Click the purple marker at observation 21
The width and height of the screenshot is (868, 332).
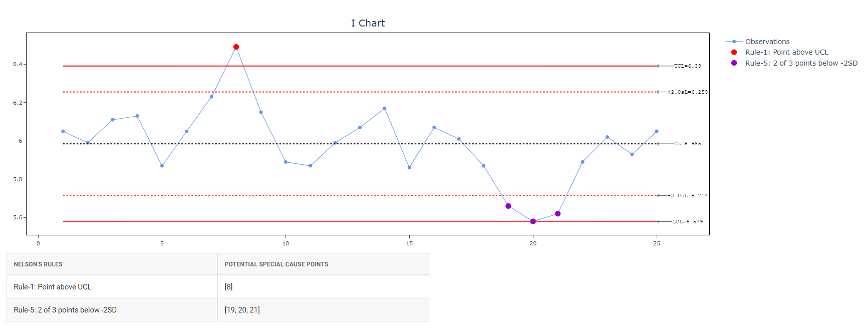point(557,214)
